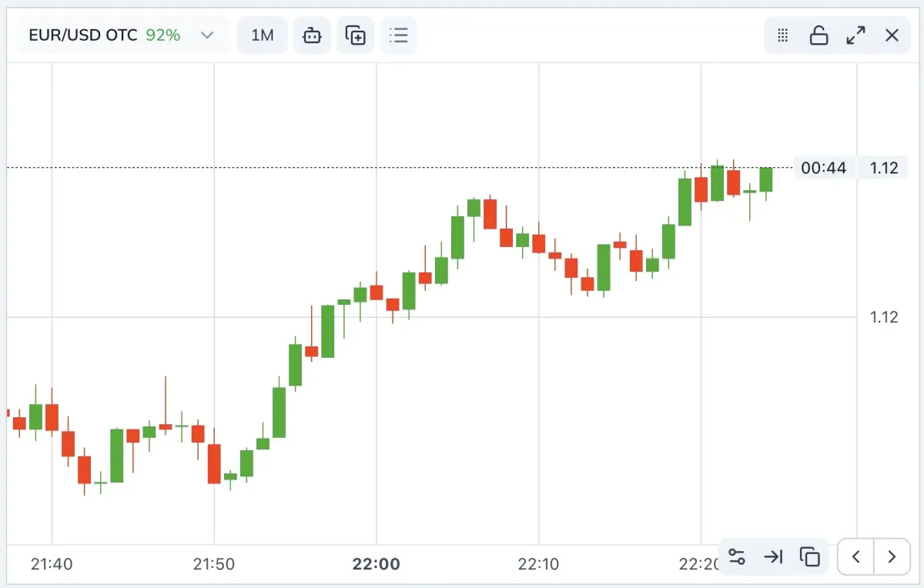Click the latest green candle on chart

click(x=765, y=179)
